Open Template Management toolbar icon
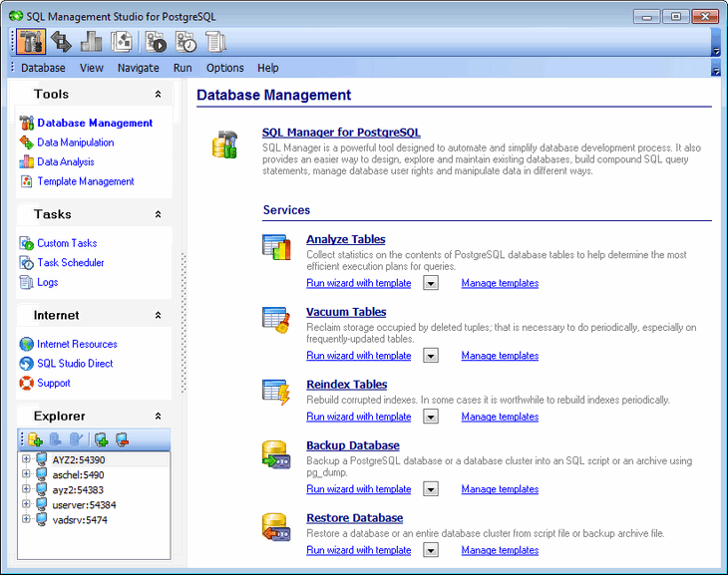The width and height of the screenshot is (728, 575). point(122,42)
